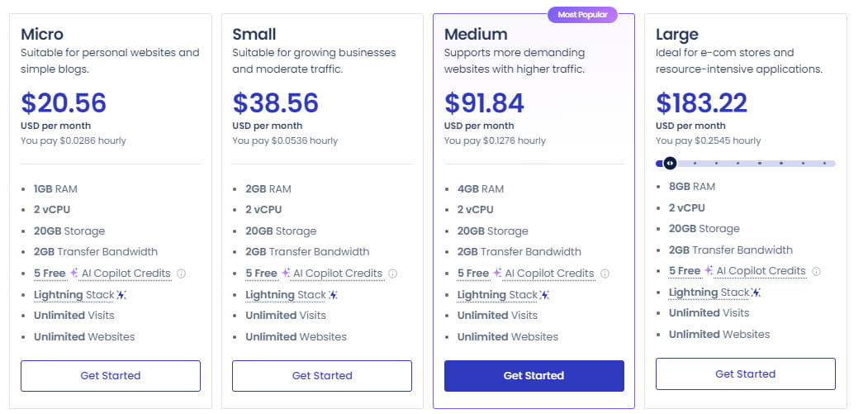Click the Small plan Lightning Stack bolt icon
This screenshot has width=868, height=414.
pos(334,295)
